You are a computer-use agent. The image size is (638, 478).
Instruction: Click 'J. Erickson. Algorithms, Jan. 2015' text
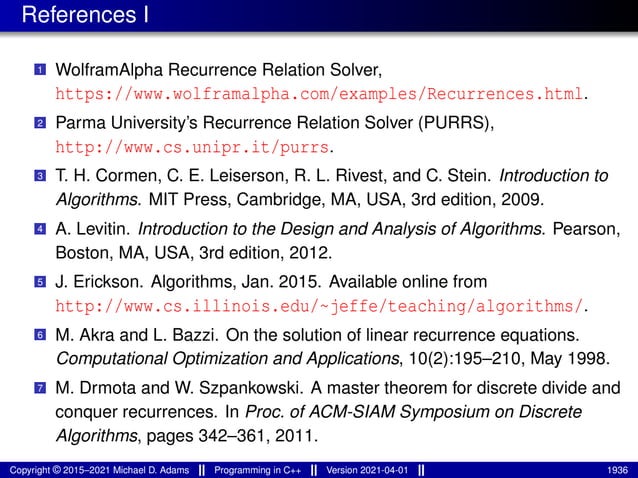[188, 282]
